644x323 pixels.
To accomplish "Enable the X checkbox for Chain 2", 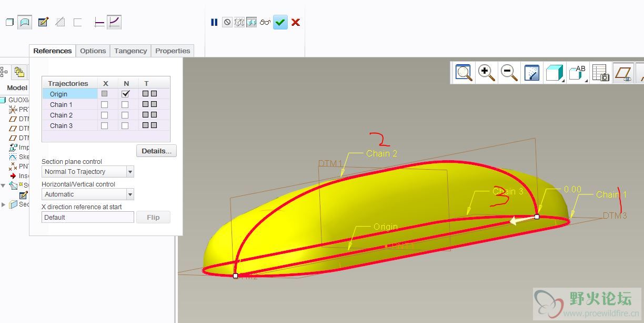I will tap(104, 115).
